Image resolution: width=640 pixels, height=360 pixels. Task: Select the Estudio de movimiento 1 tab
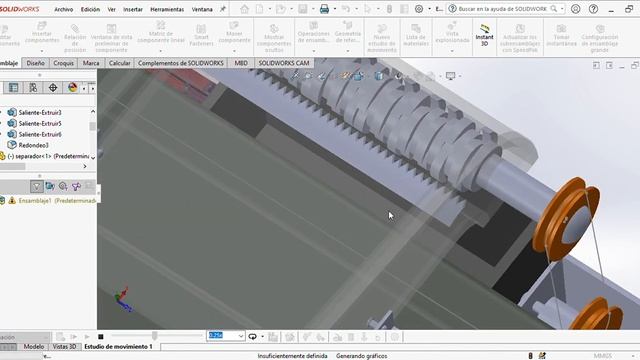point(118,347)
